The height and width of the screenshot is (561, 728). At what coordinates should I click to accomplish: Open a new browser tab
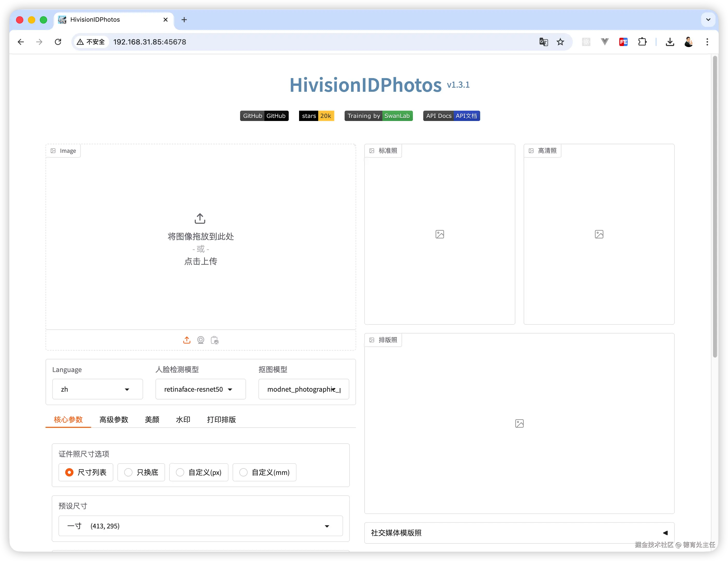184,20
